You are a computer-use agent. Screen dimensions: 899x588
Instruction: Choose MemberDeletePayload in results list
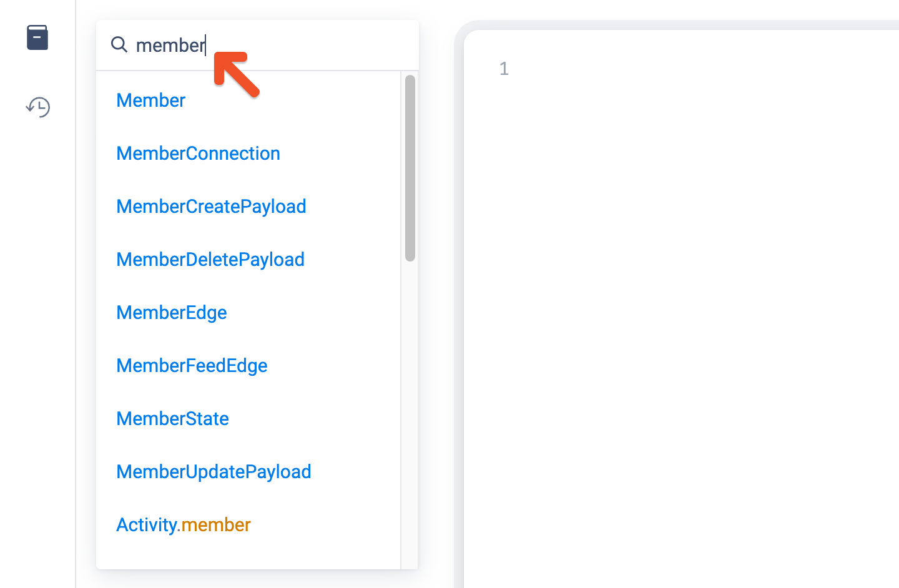(210, 260)
